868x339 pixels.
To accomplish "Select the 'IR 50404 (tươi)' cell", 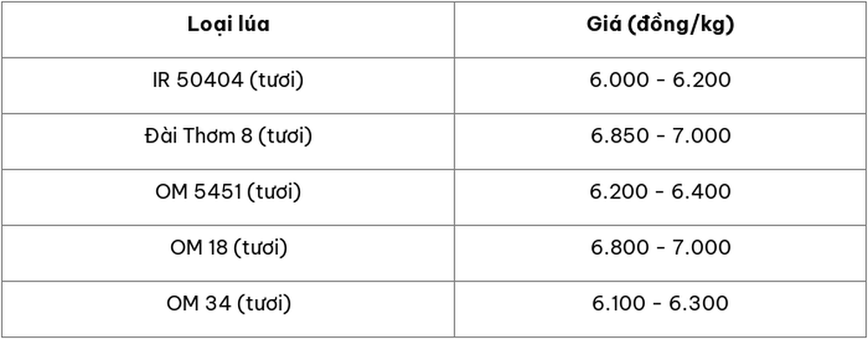I will coord(228,86).
